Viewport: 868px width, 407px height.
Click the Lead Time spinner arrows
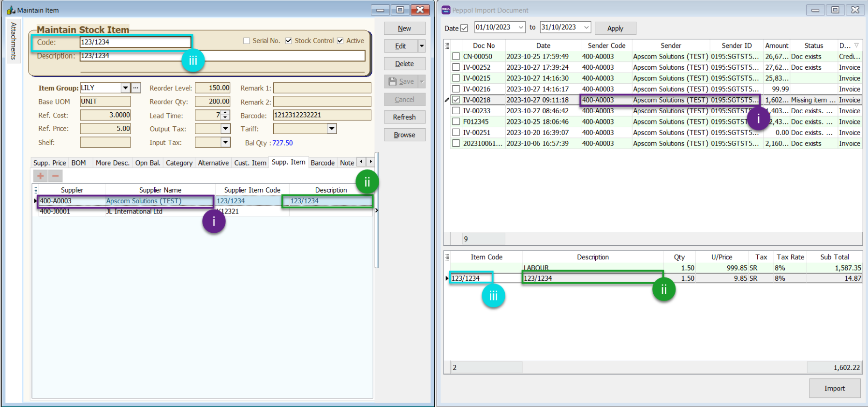(x=225, y=115)
